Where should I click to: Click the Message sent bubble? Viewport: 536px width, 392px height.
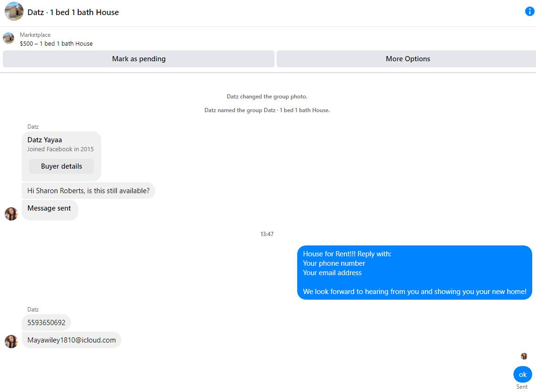coord(49,210)
